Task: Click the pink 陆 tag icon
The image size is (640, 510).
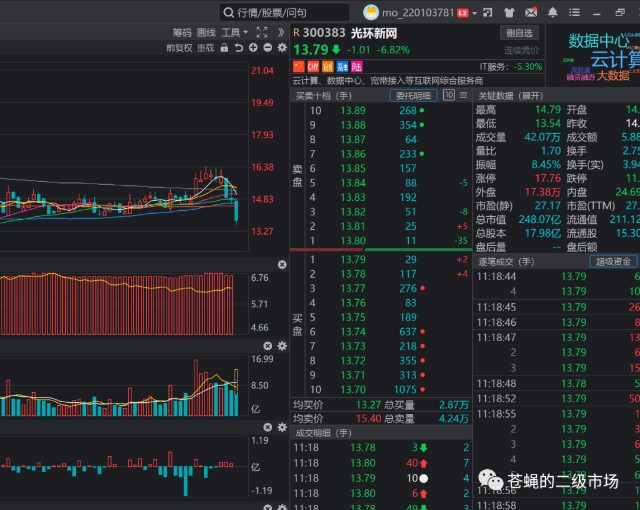Action: 356,66
